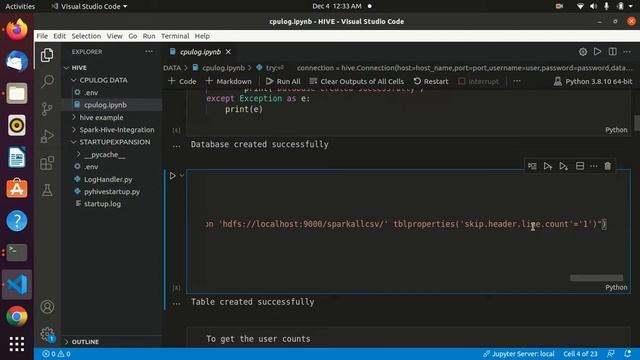
Task: Click the cell's horizontal scrollbar thumb
Action: click(x=596, y=278)
